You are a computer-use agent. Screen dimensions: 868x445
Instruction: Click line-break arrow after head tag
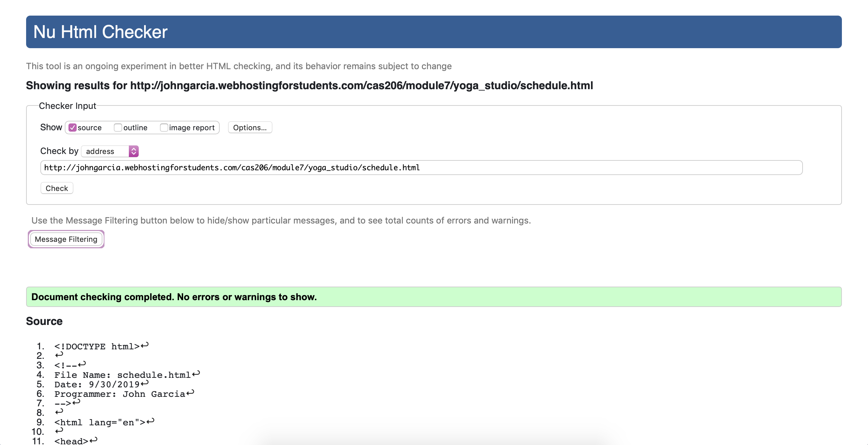click(x=94, y=440)
